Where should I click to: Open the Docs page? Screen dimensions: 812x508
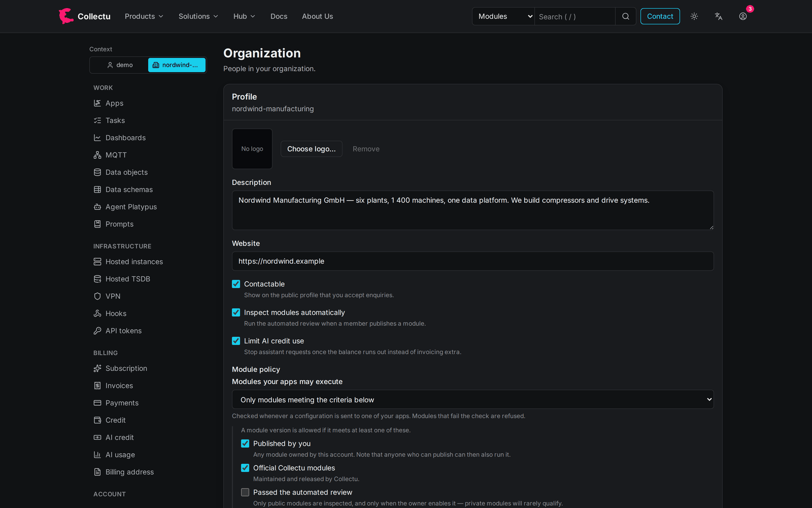tap(279, 16)
